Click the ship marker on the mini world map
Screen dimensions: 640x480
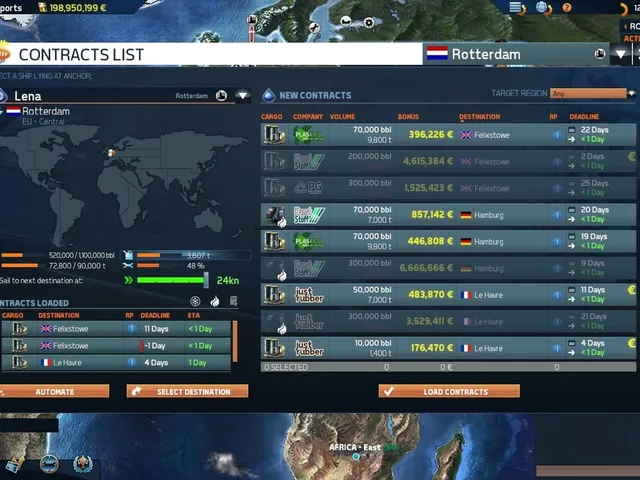[111, 153]
